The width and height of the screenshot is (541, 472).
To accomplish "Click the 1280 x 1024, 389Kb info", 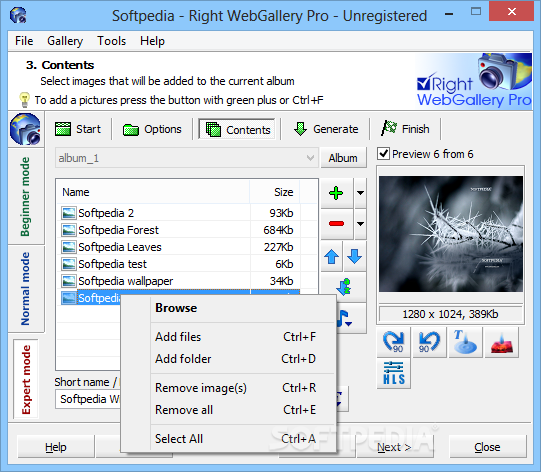I will [450, 314].
